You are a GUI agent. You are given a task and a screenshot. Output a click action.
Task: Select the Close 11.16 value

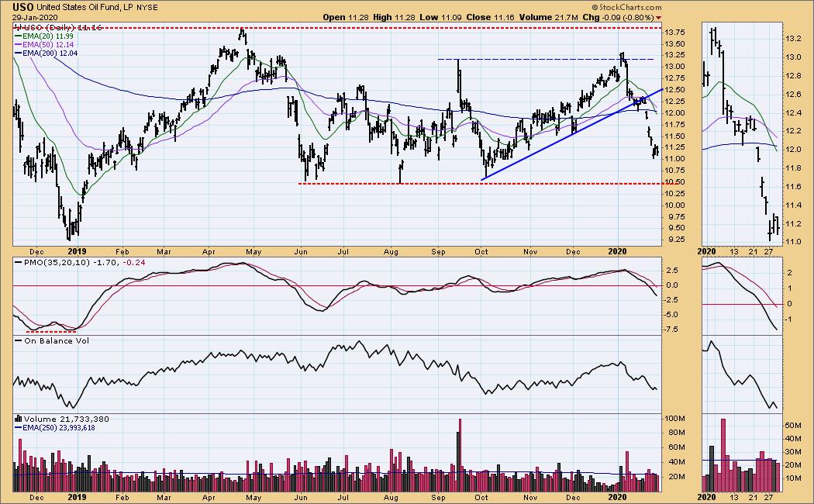click(490, 17)
